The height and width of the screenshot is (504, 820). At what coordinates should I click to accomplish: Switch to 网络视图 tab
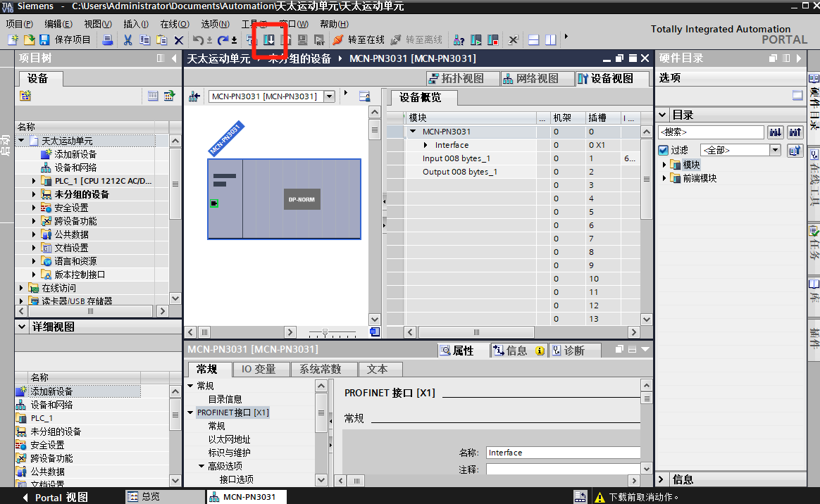coord(537,78)
